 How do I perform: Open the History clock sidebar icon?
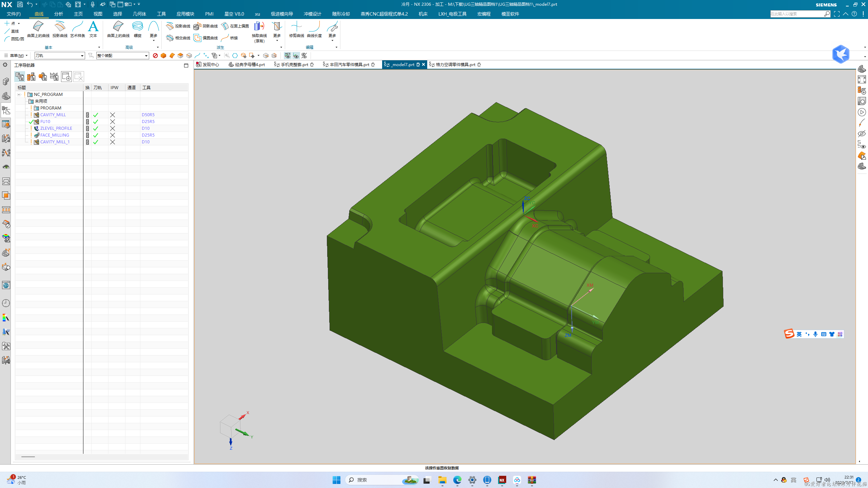tap(6, 303)
